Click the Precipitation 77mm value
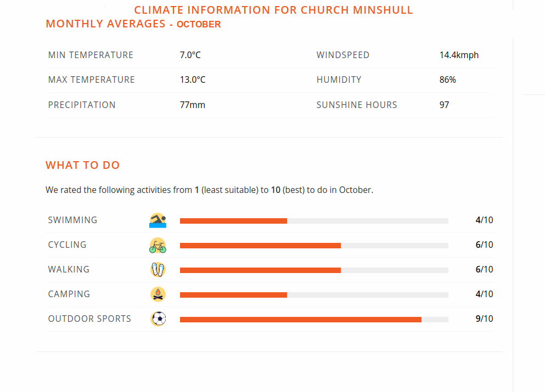This screenshot has width=545, height=392. click(193, 105)
